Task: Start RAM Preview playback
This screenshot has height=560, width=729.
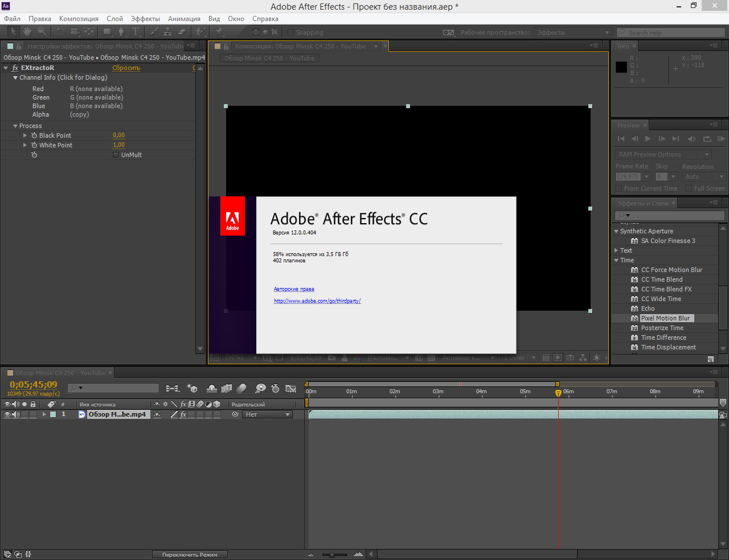Action: click(x=721, y=138)
